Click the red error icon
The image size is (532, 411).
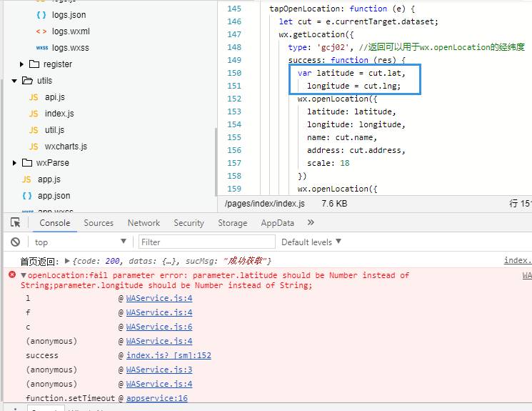click(12, 274)
